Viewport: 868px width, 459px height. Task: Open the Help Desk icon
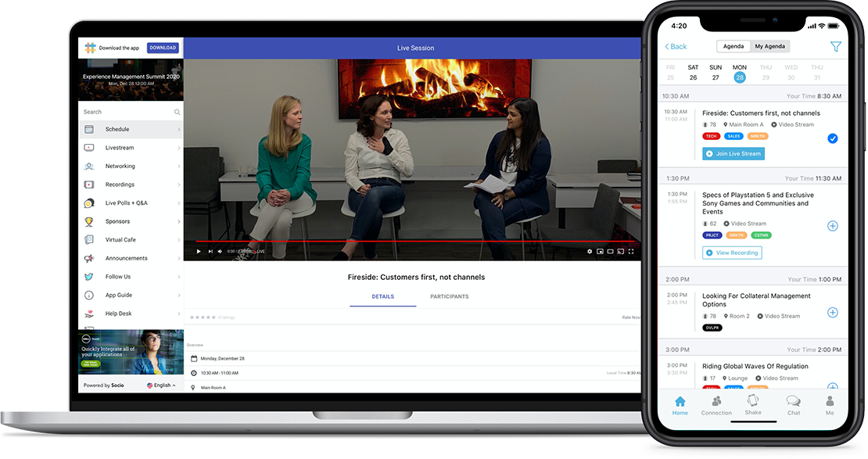click(89, 314)
